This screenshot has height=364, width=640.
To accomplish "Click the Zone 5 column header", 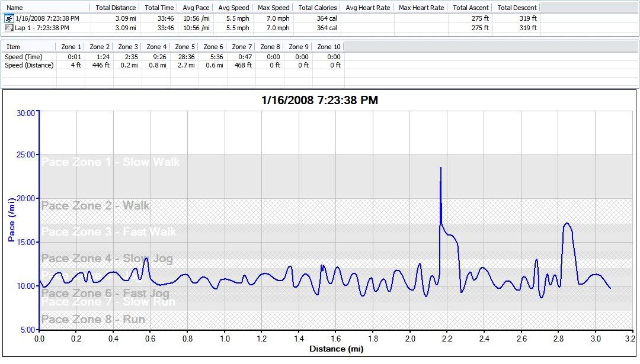I will (185, 47).
